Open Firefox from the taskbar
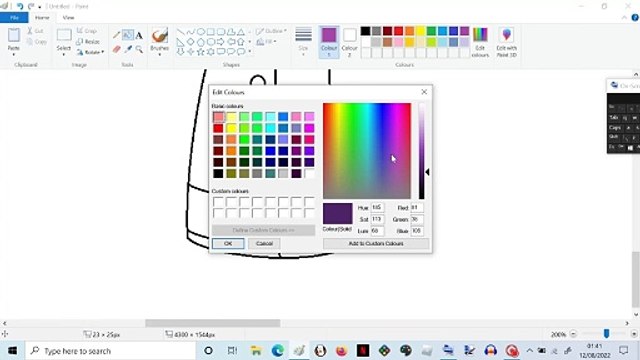 [x=342, y=350]
